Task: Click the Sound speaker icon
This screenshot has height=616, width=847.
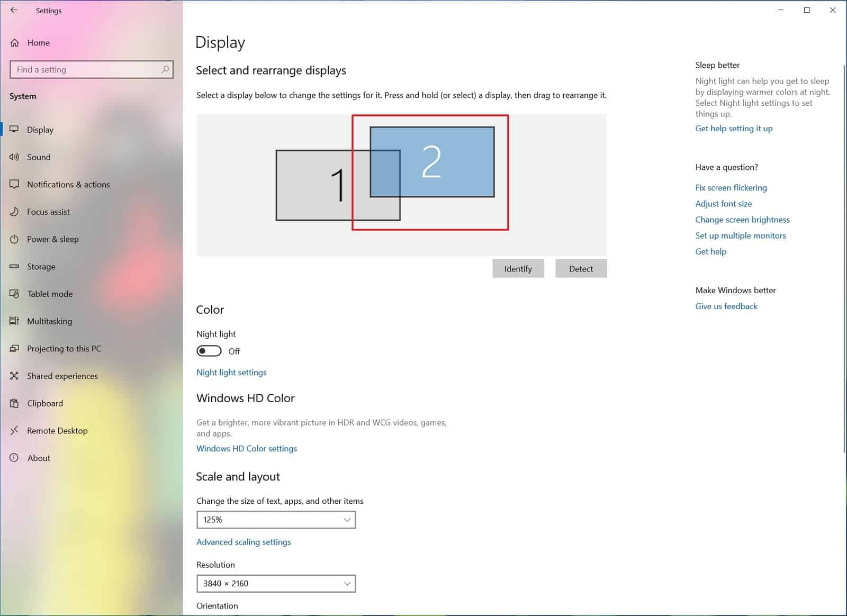Action: (14, 157)
